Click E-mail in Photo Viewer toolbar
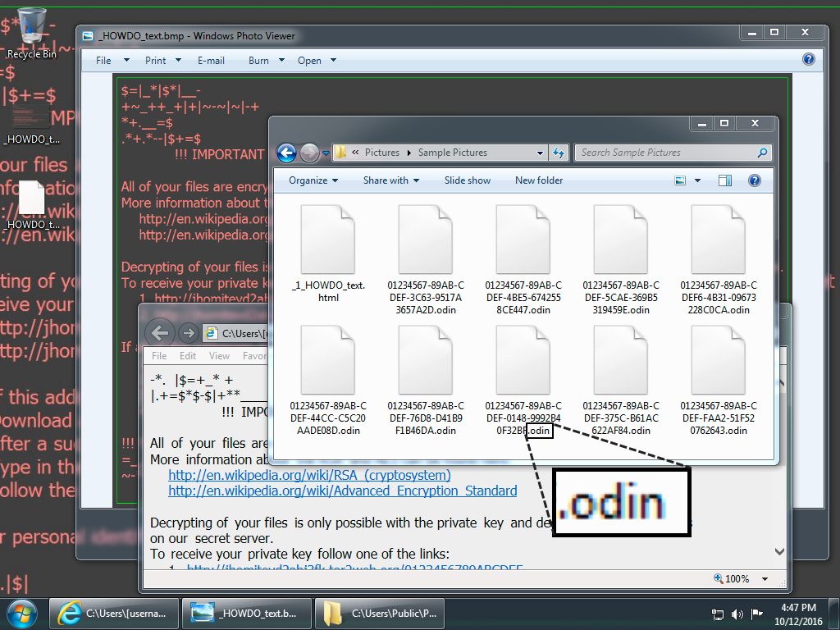This screenshot has height=630, width=840. click(x=211, y=61)
